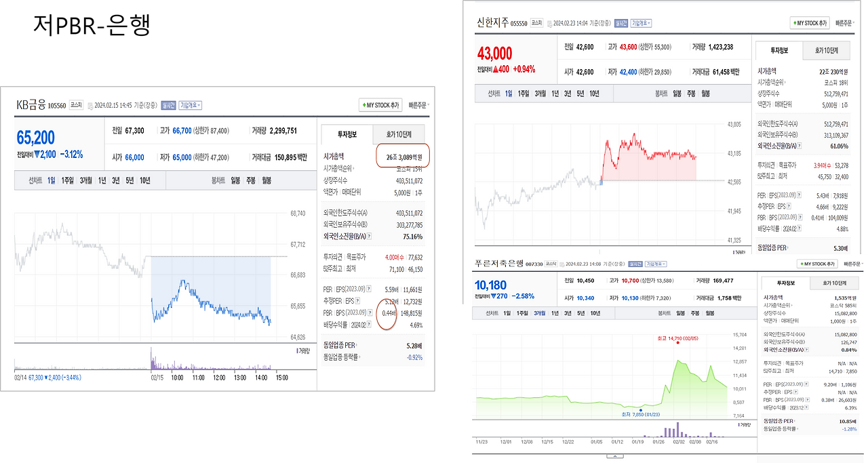Show 주봉 candle chart for 푸른저축은행
The height and width of the screenshot is (463, 868).
point(694,313)
